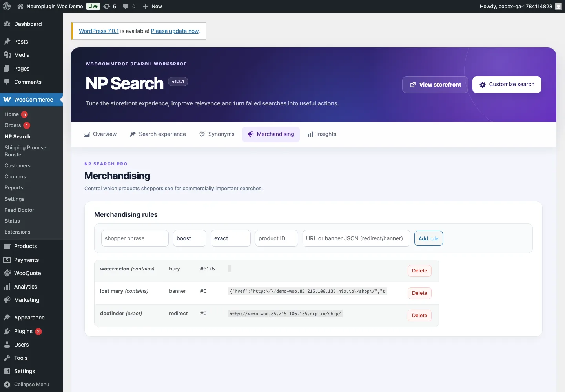565x392 pixels.
Task: Open the comments bubble icon showing 0
Action: 126,6
